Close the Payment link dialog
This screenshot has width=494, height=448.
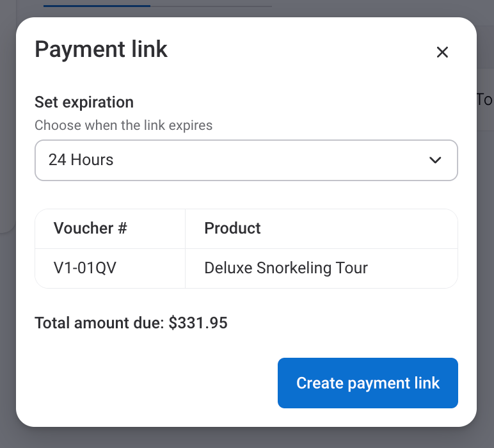click(442, 52)
